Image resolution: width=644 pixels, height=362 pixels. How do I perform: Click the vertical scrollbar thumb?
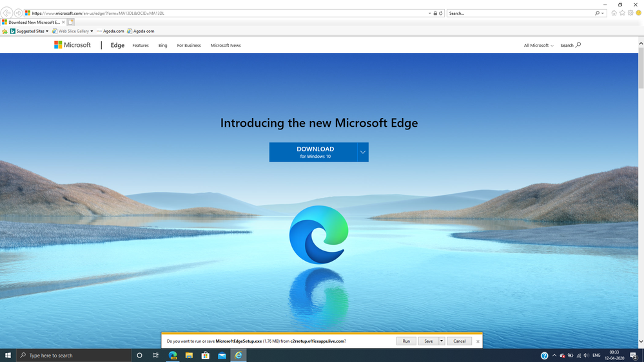pyautogui.click(x=641, y=68)
